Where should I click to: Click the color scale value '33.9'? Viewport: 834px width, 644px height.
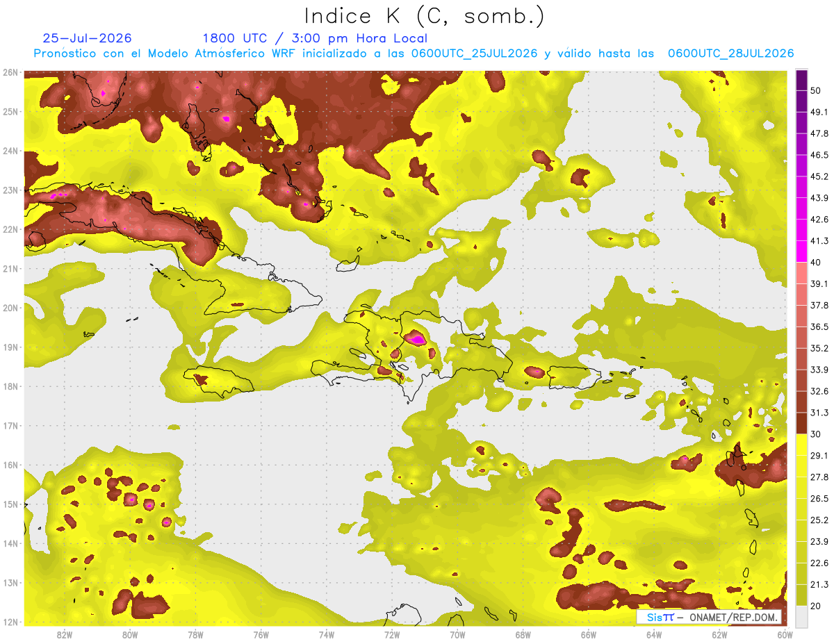tap(819, 370)
